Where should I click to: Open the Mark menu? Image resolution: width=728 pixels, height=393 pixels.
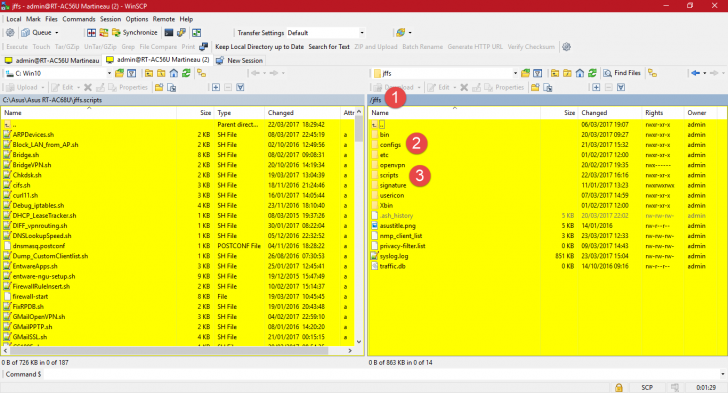coord(33,19)
